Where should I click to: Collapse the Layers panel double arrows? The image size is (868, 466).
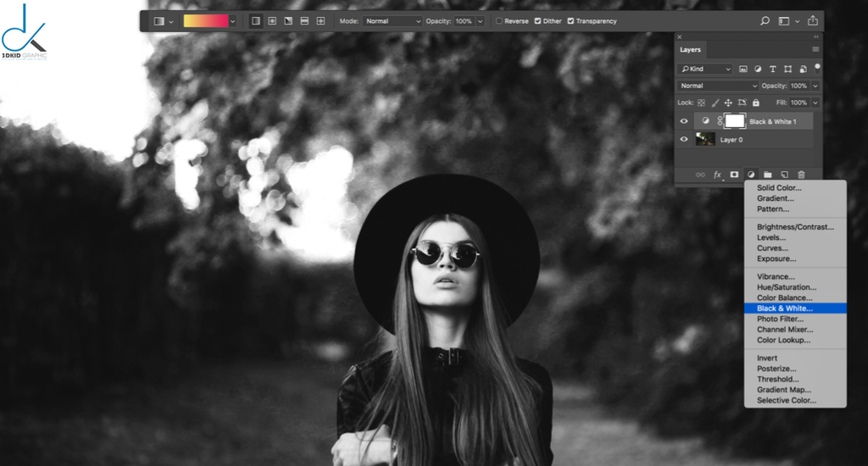pyautogui.click(x=816, y=37)
